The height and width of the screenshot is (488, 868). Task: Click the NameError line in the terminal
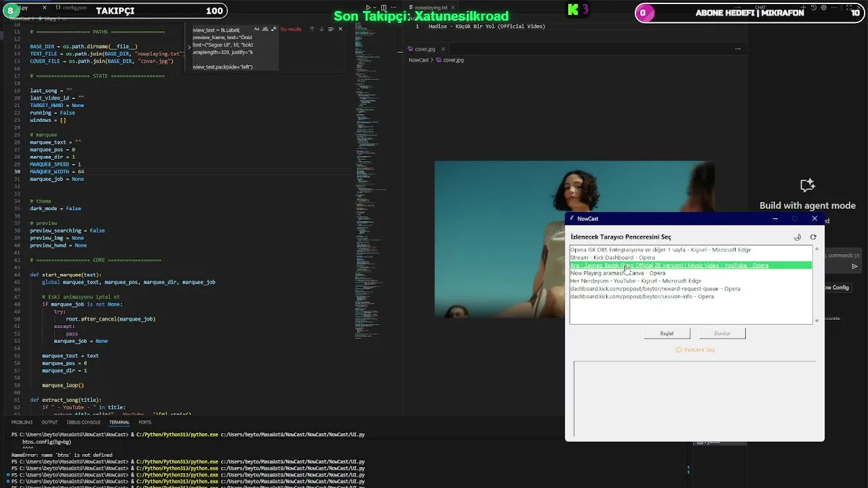click(x=62, y=455)
